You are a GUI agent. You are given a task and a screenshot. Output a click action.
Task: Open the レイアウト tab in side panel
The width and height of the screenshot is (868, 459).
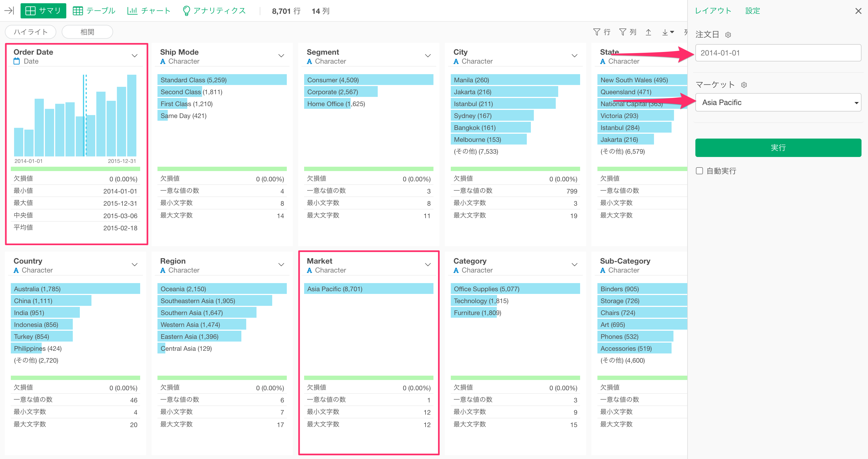(x=713, y=11)
